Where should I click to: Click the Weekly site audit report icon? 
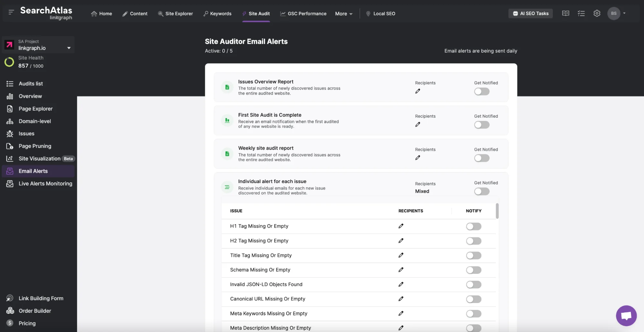coord(227,154)
